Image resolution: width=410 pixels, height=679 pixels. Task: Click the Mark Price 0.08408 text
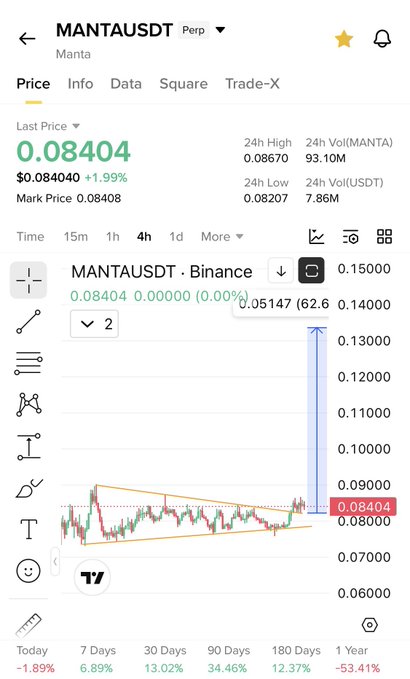click(x=69, y=198)
